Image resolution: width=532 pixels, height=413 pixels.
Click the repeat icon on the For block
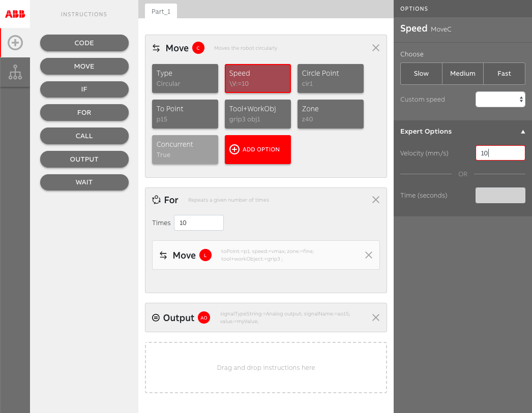click(x=156, y=200)
